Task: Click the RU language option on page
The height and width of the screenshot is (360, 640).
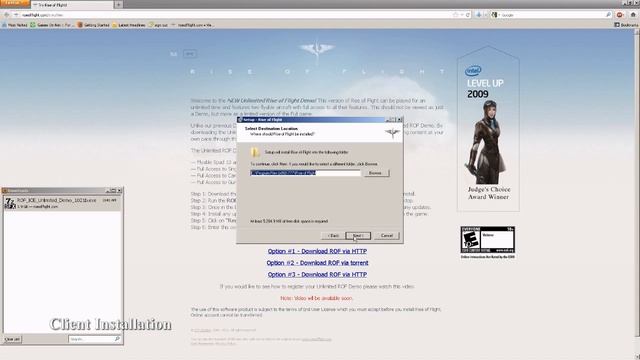Action: [x=174, y=53]
